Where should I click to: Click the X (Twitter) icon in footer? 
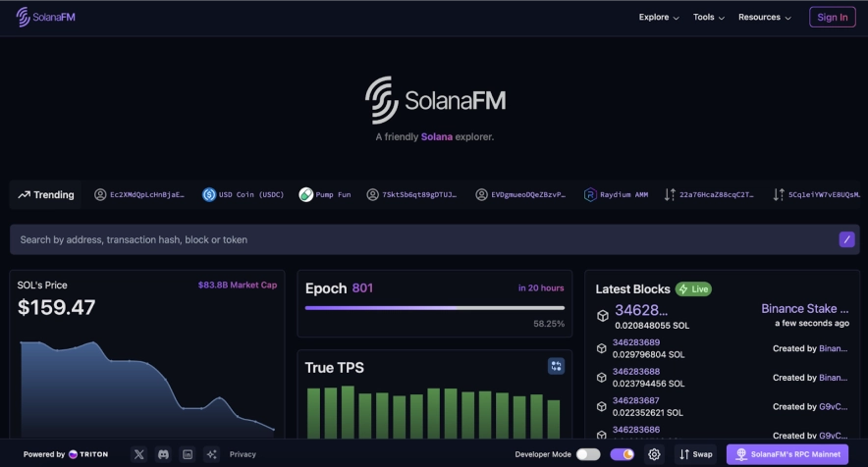click(138, 454)
